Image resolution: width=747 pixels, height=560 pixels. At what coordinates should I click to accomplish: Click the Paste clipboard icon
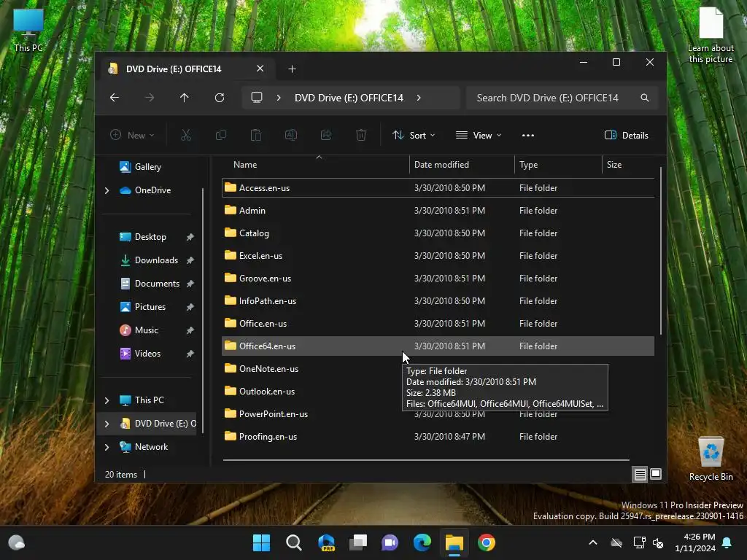pyautogui.click(x=256, y=135)
